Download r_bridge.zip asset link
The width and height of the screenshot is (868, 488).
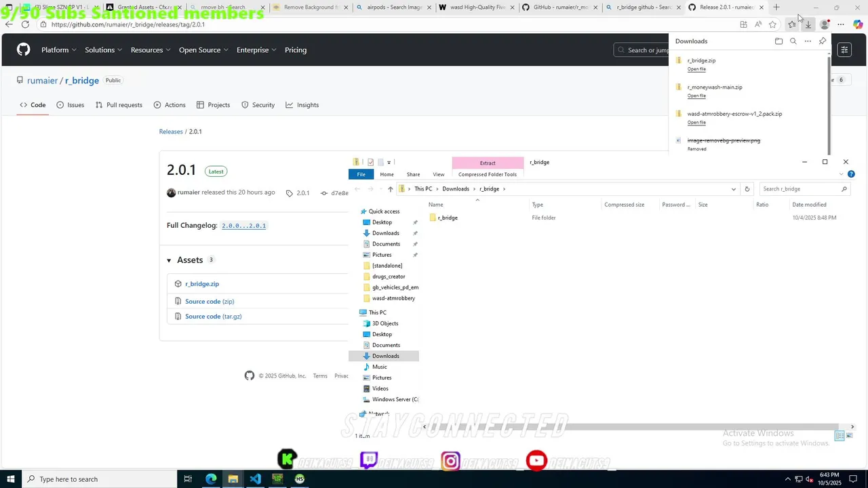coord(202,284)
